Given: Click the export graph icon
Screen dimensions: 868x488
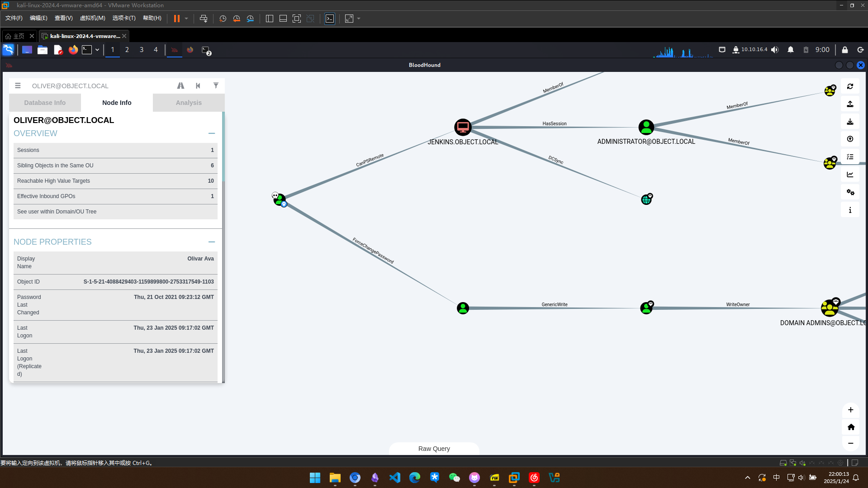Looking at the screenshot, I should (850, 104).
